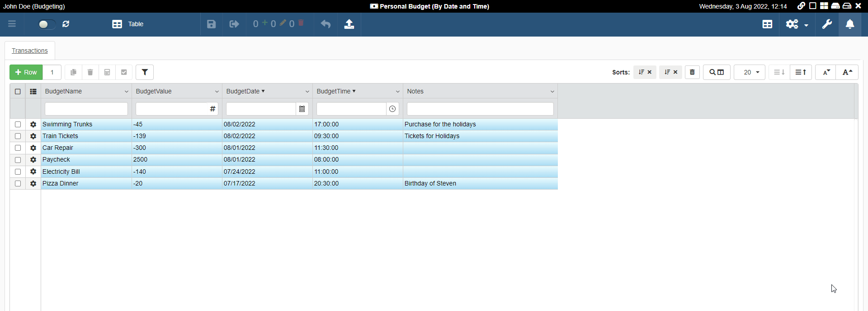Open the notifications bell
868x311 pixels.
(850, 24)
